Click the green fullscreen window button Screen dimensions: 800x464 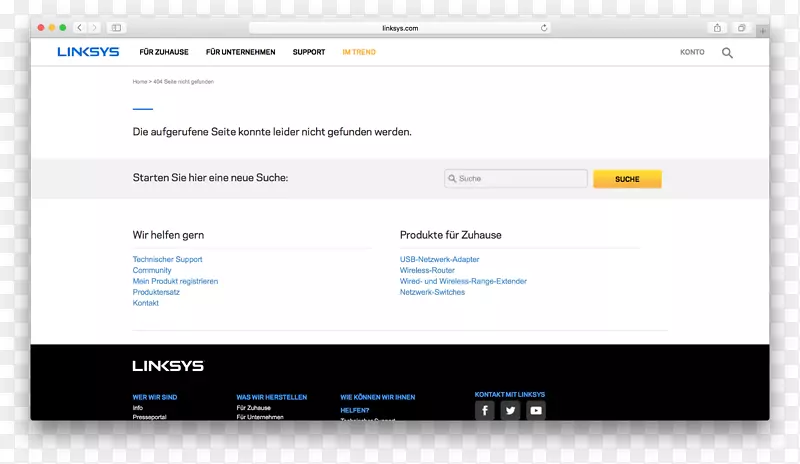tap(62, 28)
